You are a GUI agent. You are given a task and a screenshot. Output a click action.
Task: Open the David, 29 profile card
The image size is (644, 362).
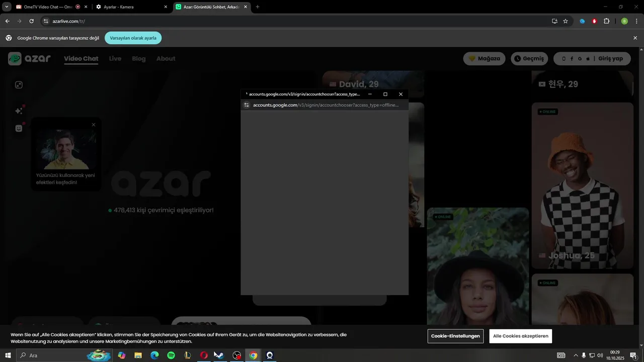coord(373,84)
